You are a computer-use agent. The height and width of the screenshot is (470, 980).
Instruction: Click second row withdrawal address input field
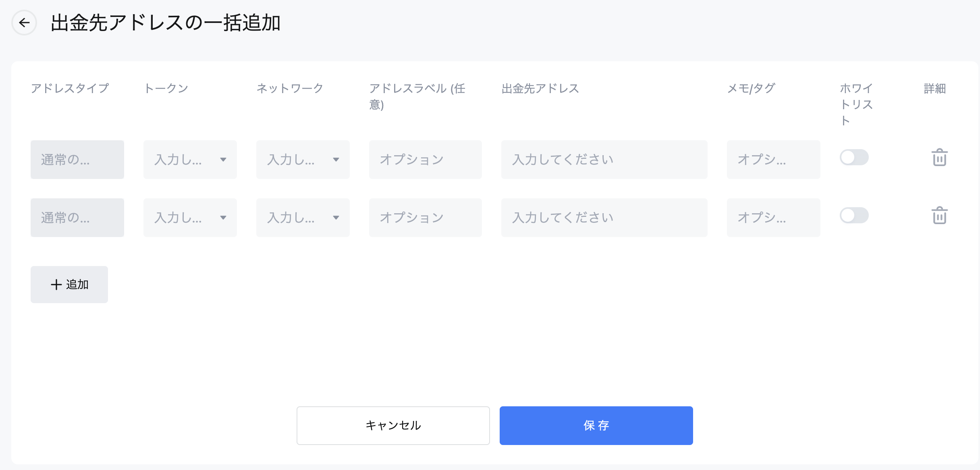604,218
